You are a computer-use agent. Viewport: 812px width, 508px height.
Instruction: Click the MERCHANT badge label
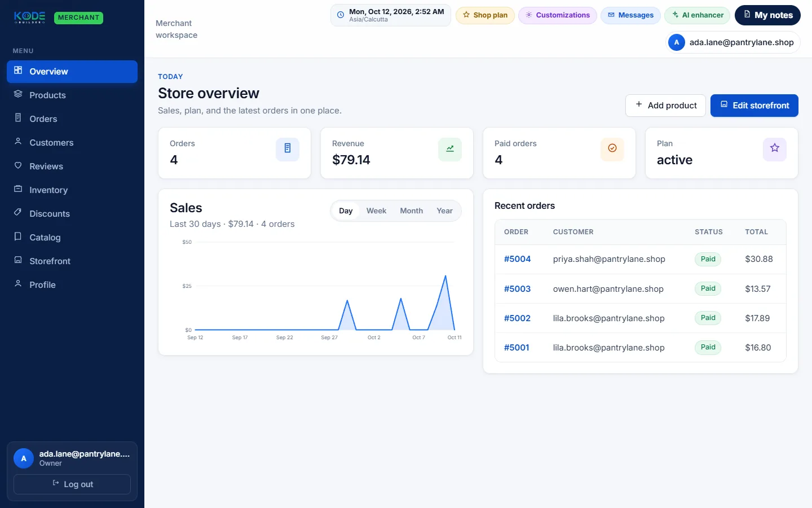[x=78, y=17]
